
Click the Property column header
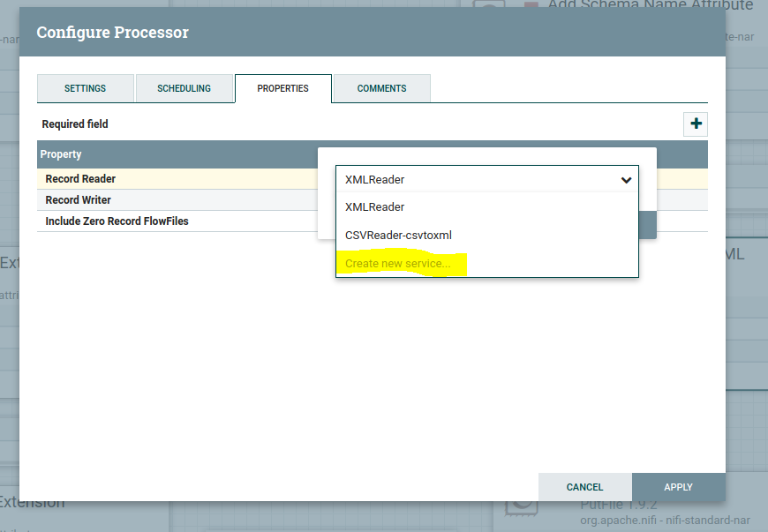[61, 154]
